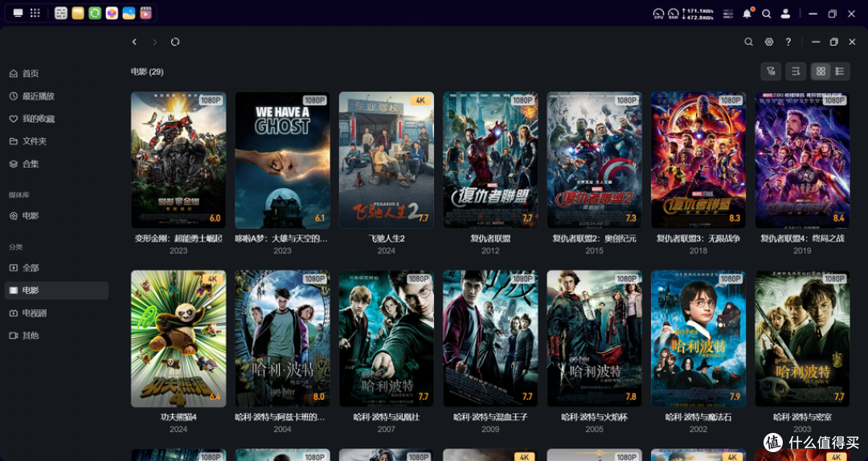Select the 电视剧 category
The image size is (868, 461).
[56, 313]
